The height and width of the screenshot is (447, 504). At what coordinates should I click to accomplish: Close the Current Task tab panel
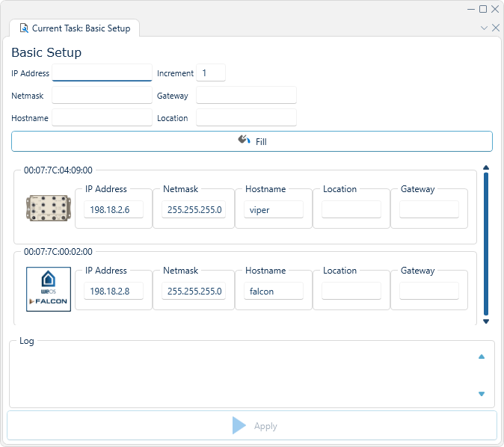click(x=495, y=28)
